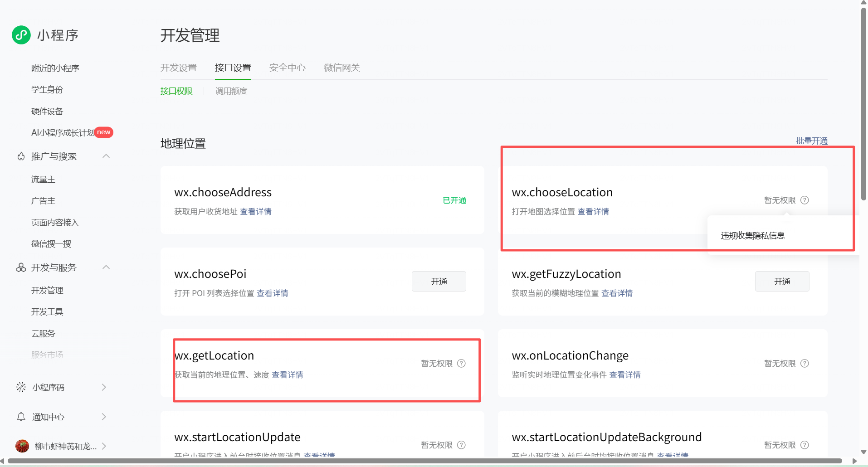
Task: Open 查看详情 link for wx.getFuzzyLocation
Action: click(x=617, y=293)
